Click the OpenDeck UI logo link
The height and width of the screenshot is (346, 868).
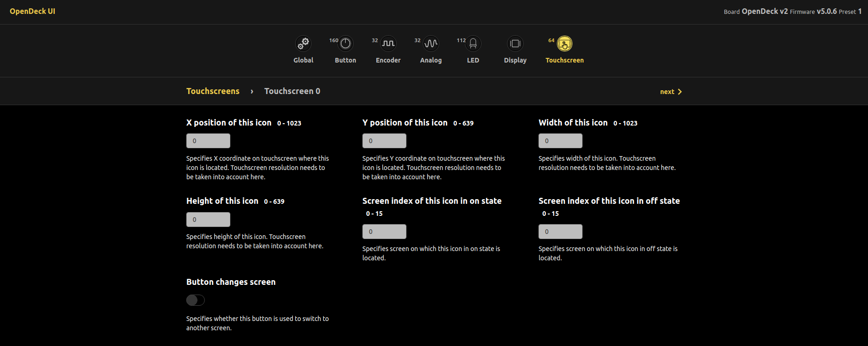pyautogui.click(x=32, y=11)
